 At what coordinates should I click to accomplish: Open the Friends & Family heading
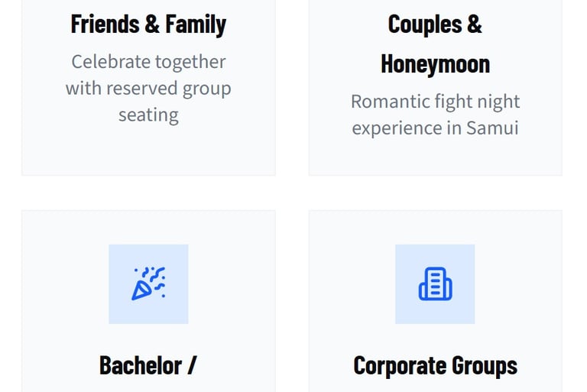(x=148, y=24)
